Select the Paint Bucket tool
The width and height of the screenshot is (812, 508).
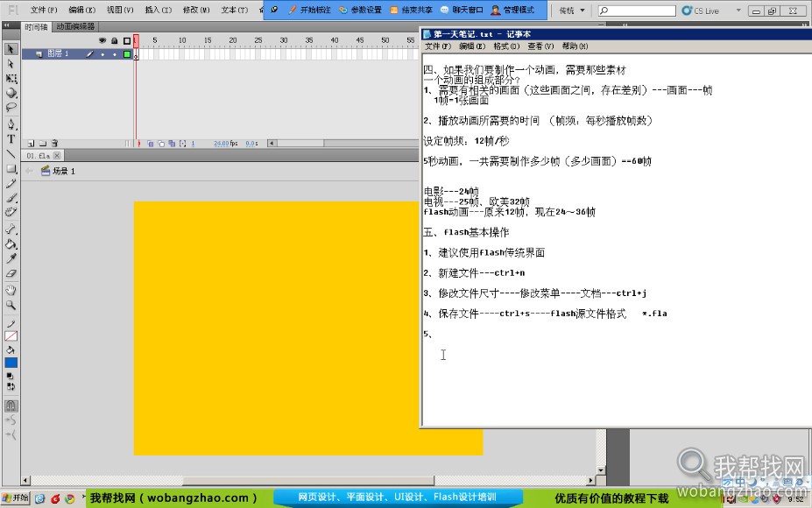[11, 243]
